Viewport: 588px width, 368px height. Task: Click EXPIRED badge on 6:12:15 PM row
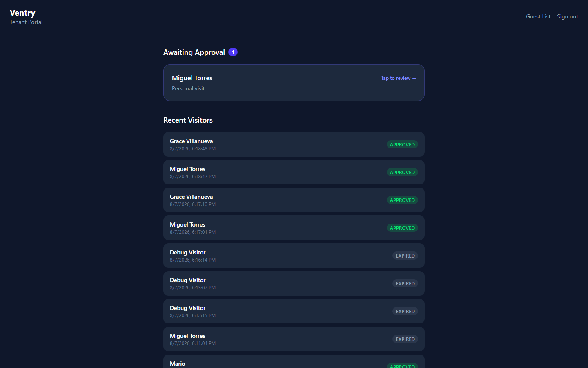405,311
